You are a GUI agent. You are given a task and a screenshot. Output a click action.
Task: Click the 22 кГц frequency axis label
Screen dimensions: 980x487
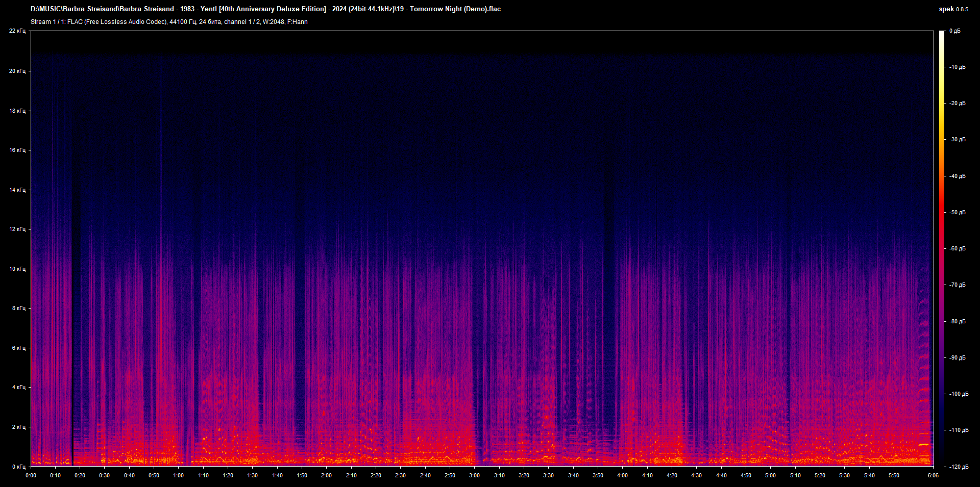point(18,31)
